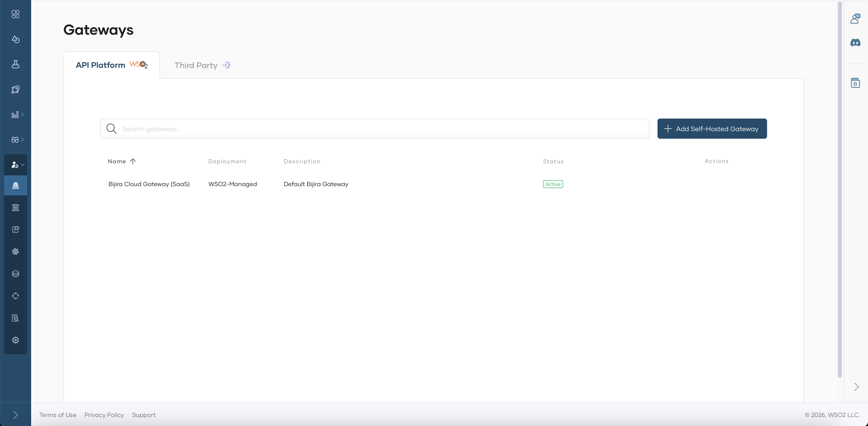868x426 pixels.
Task: Click the document search icon in sidebar
Action: point(16,318)
